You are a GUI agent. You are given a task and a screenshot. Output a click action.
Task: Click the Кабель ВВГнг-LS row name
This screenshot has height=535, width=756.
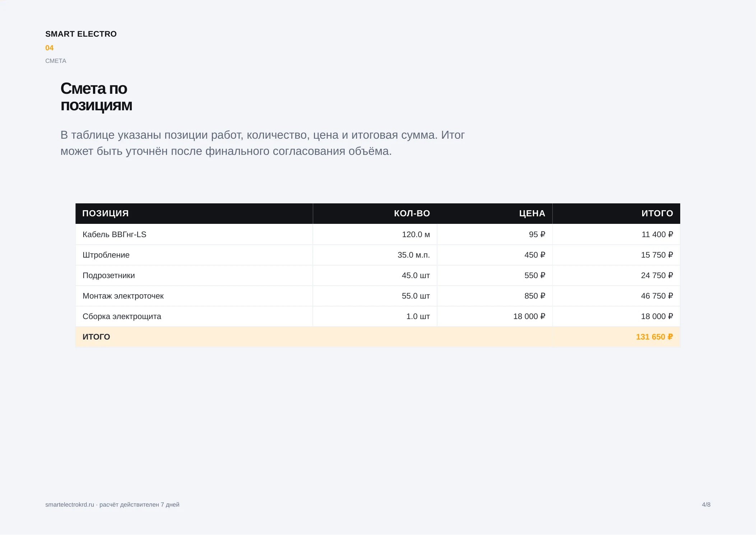pos(115,235)
